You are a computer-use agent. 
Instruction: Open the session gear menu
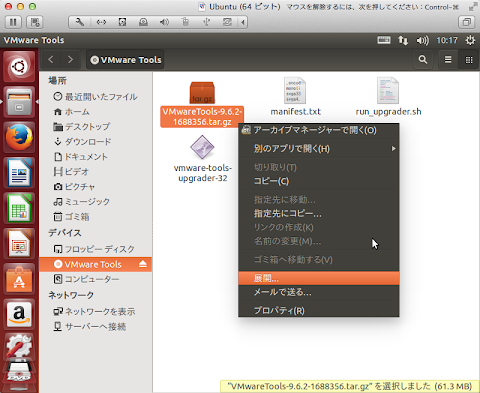click(470, 40)
